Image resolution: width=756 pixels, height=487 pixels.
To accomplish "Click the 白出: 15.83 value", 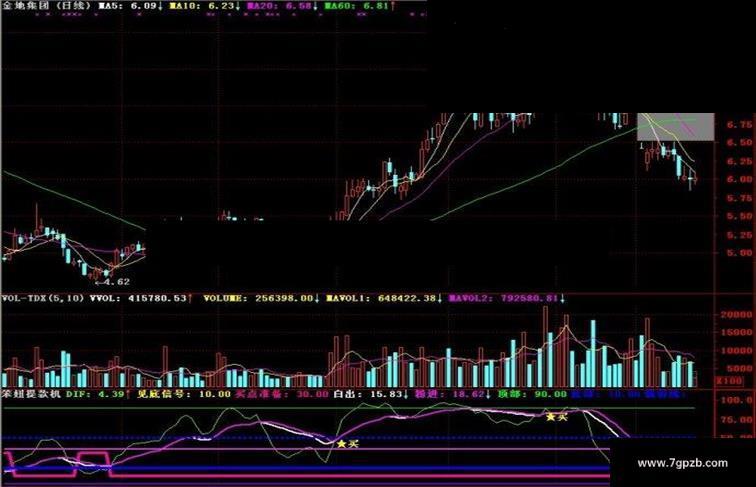I will pos(371,393).
